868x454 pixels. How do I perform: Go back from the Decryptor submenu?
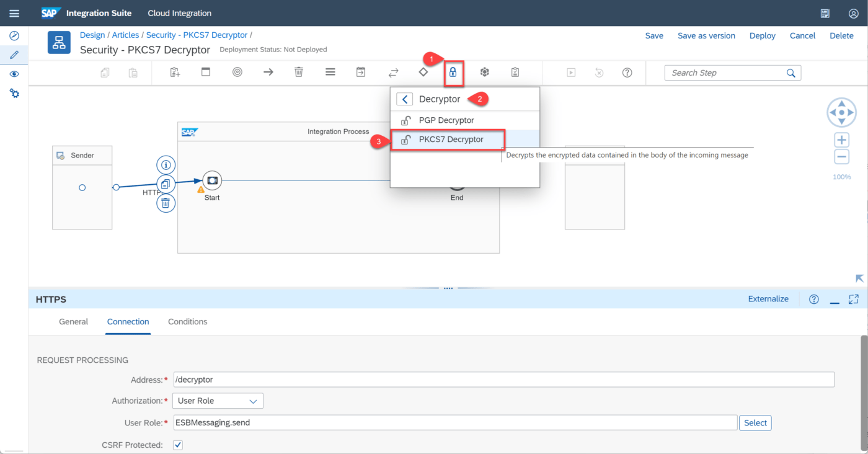click(x=404, y=99)
